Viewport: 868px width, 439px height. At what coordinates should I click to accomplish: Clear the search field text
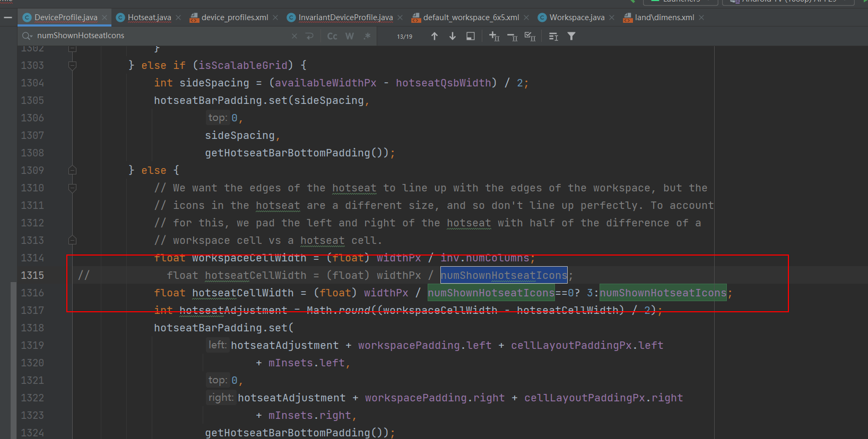tap(294, 36)
